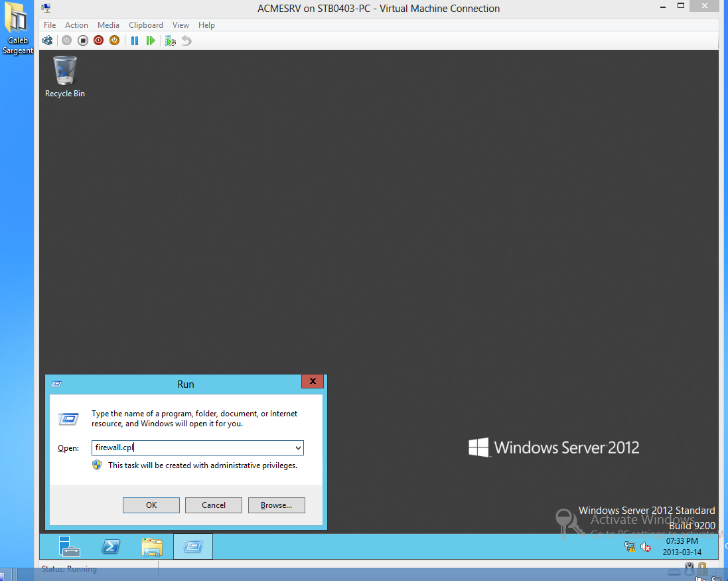
Task: Click OK in the Run dialog
Action: point(151,505)
